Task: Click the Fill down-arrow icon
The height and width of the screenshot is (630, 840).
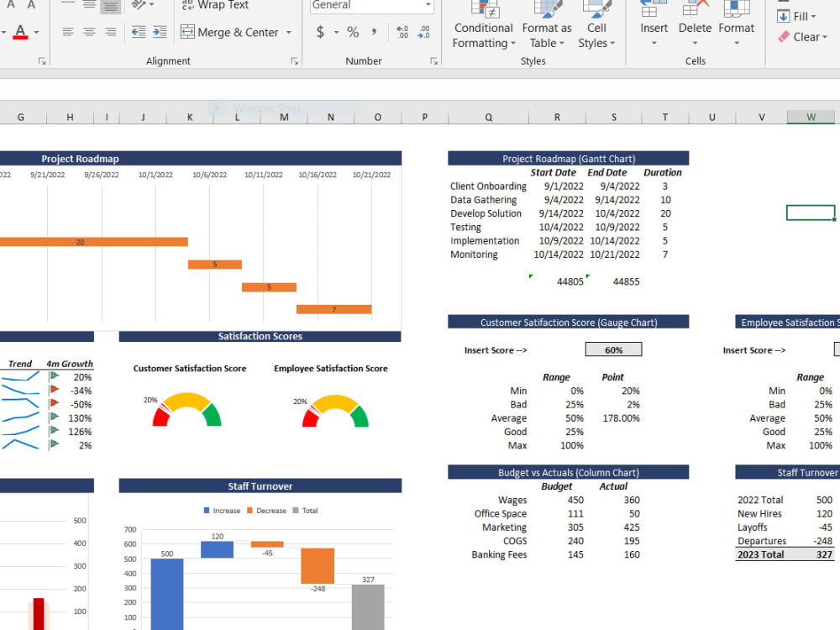Action: coord(783,16)
